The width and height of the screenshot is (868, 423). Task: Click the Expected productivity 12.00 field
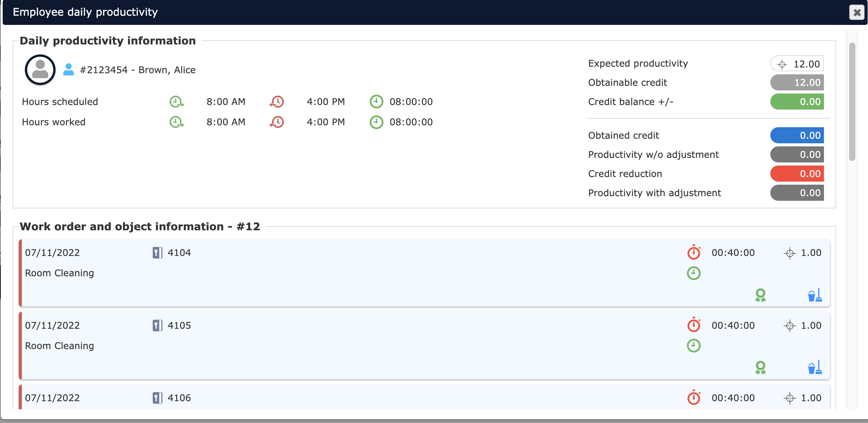point(797,64)
